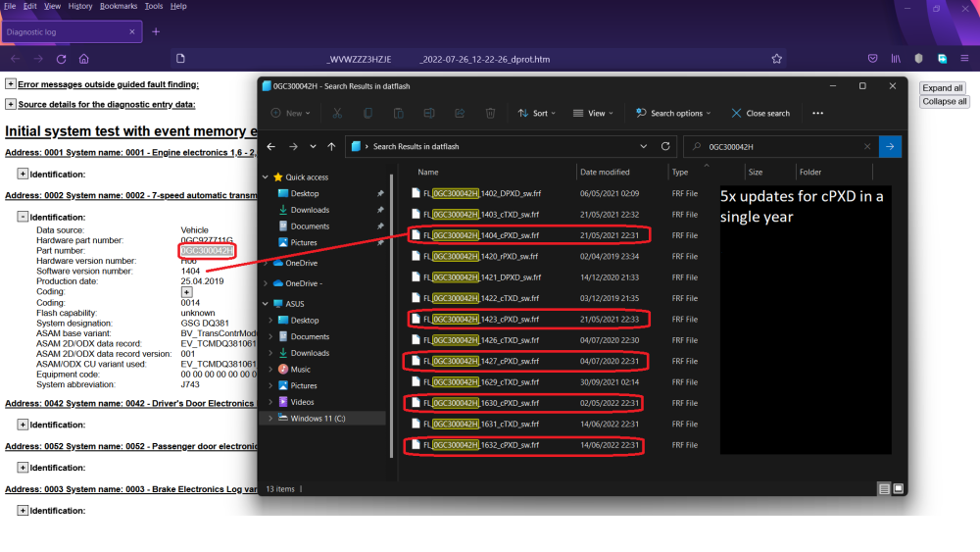The width and height of the screenshot is (980, 552).
Task: Expand Identification under Address 0042
Action: [x=23, y=425]
